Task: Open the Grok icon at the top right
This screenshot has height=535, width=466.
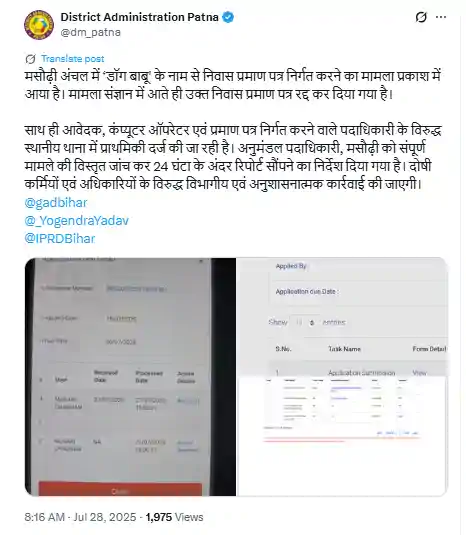Action: click(421, 17)
